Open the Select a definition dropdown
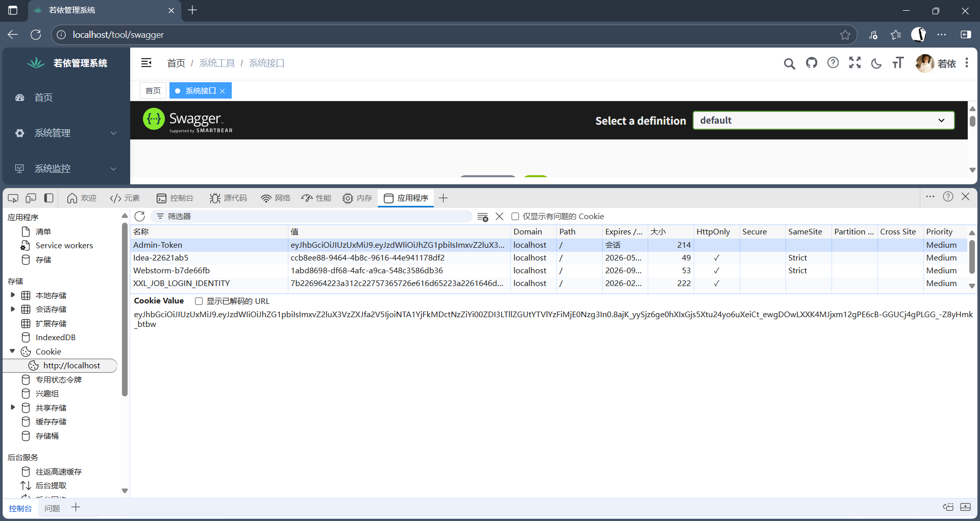980x521 pixels. [x=823, y=121]
